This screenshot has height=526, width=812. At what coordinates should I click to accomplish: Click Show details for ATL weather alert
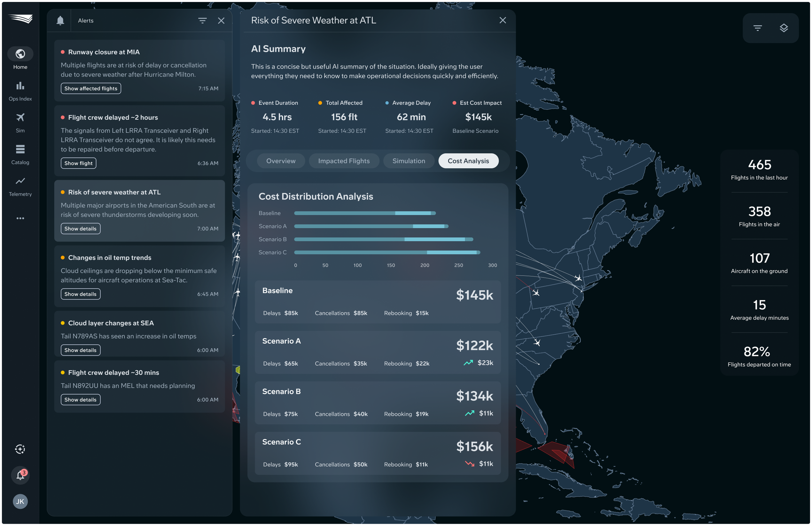click(x=81, y=228)
